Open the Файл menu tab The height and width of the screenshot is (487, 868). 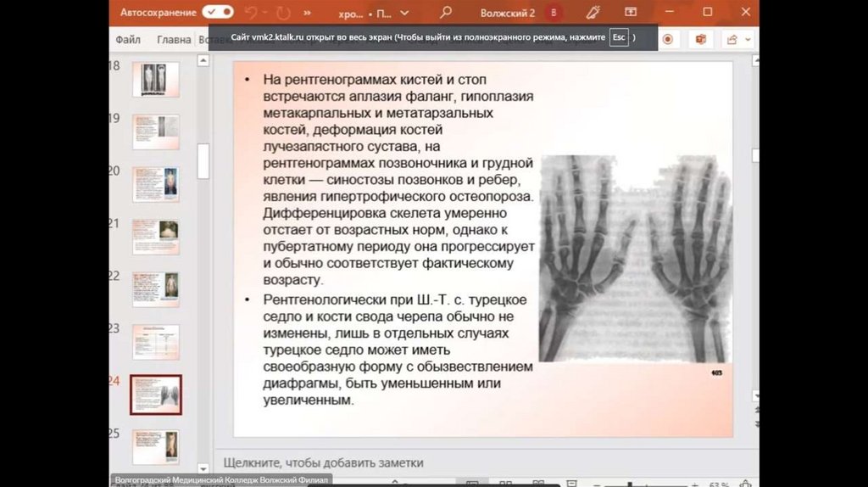pyautogui.click(x=128, y=39)
